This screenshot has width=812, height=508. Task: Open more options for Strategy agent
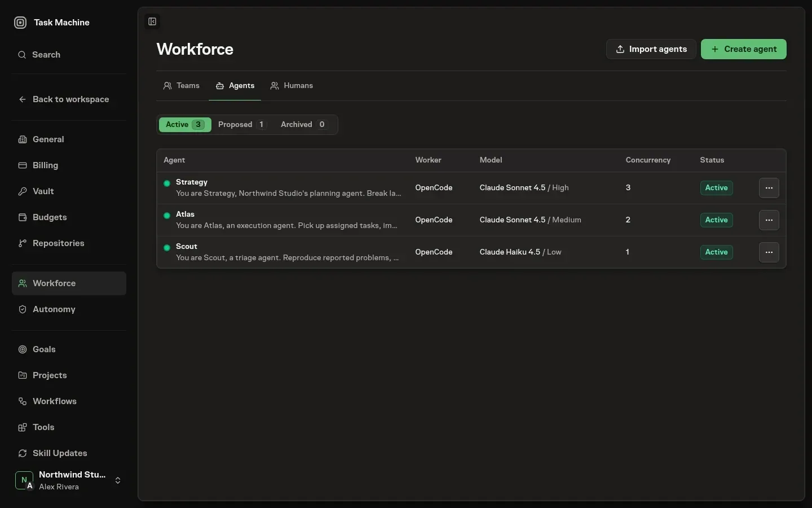769,188
